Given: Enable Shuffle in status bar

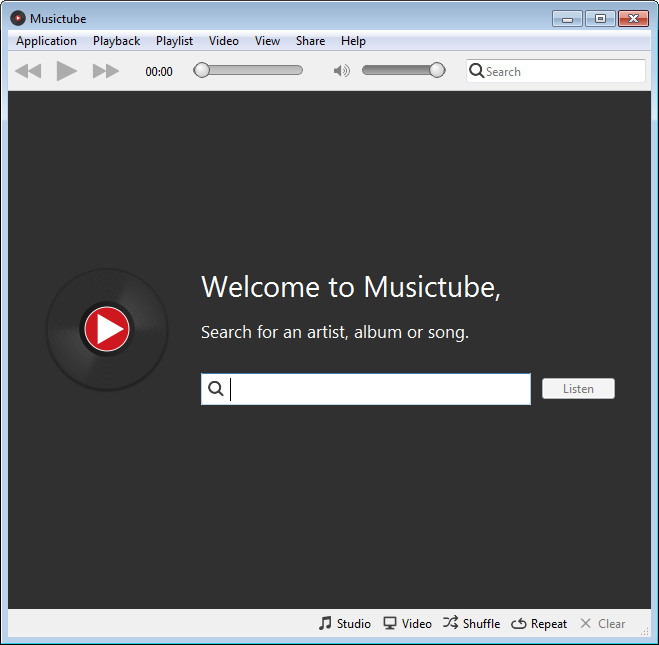Looking at the screenshot, I should point(471,623).
